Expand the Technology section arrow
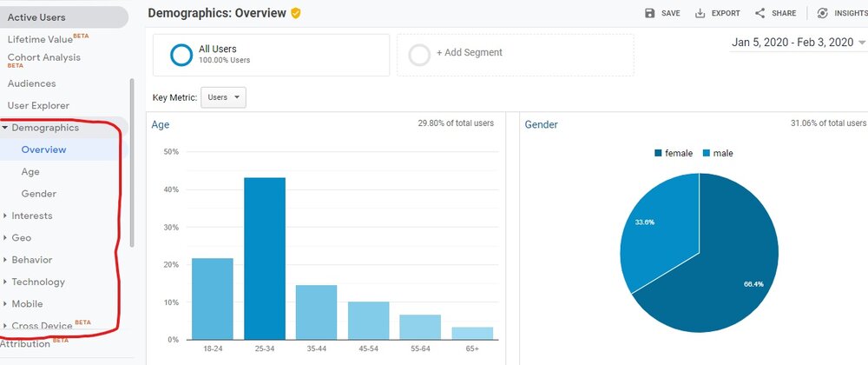The image size is (868, 365). pyautogui.click(x=4, y=282)
